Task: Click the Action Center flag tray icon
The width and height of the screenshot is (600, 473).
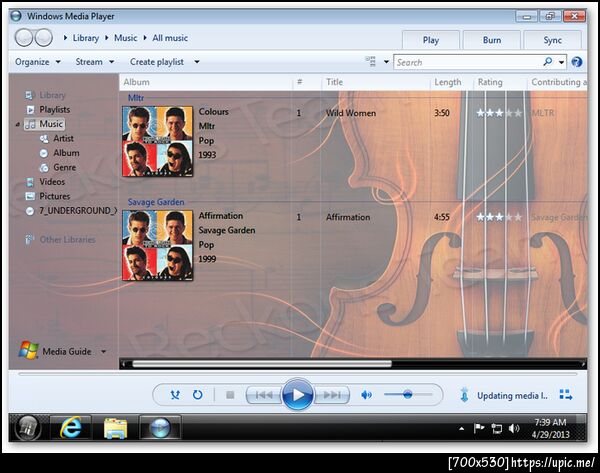Action: 479,428
